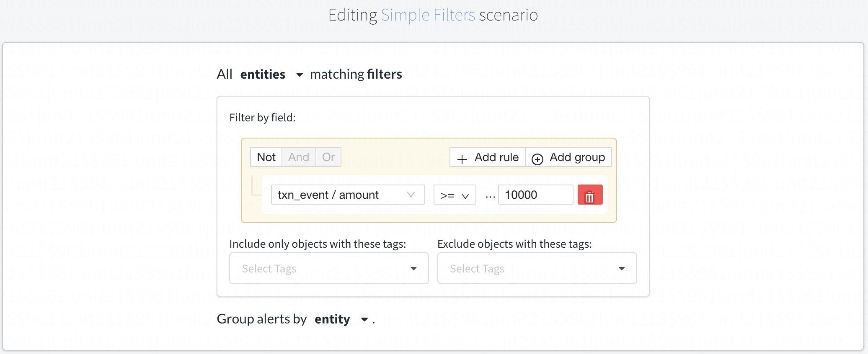Toggle the Not condition button
This screenshot has width=868, height=354.
266,157
